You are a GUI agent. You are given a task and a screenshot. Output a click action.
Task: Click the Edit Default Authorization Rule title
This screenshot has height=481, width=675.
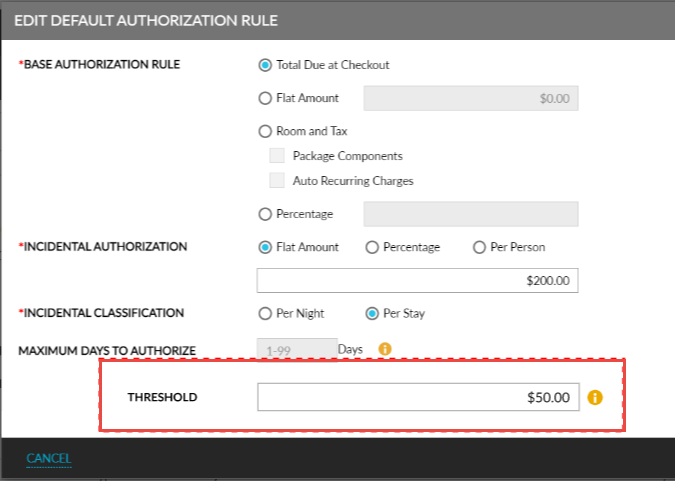pos(146,20)
